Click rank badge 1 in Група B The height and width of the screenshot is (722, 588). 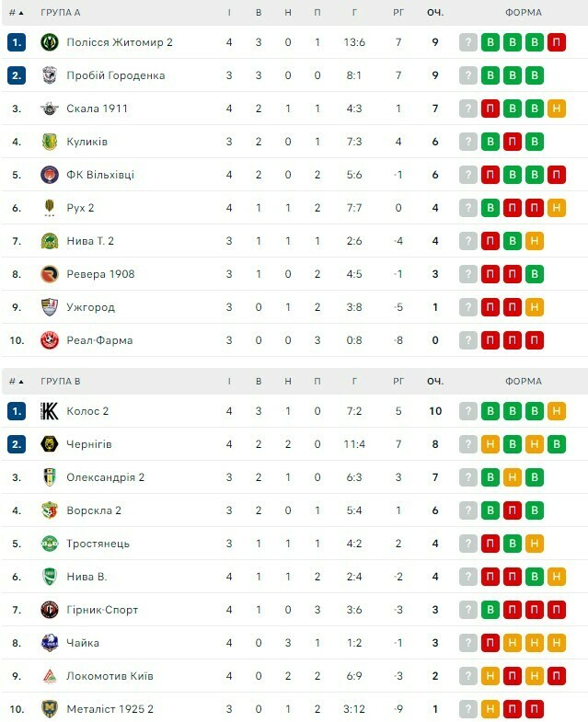pyautogui.click(x=17, y=411)
